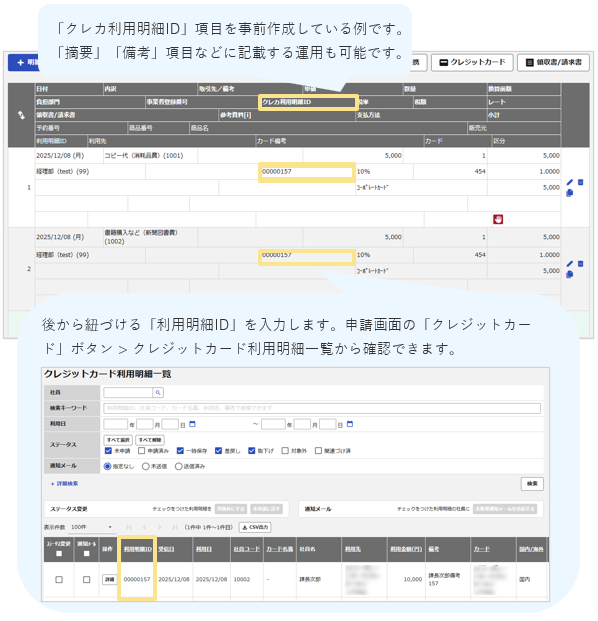The height and width of the screenshot is (621, 598).
Task: Check the 関連づけ済 status checkbox
Action: tap(318, 451)
